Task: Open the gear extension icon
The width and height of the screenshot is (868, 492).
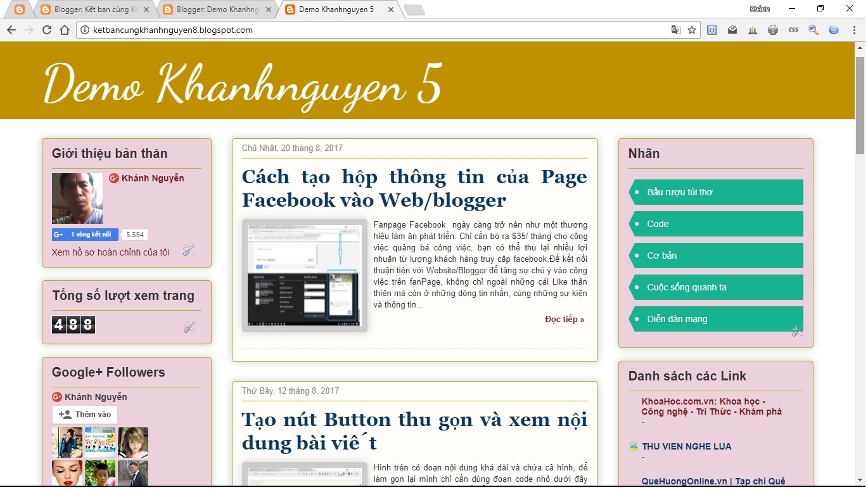Action: point(773,30)
